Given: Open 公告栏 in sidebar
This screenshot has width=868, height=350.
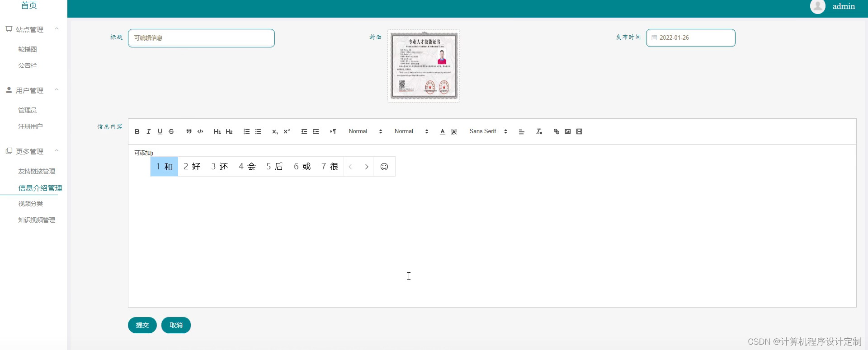Looking at the screenshot, I should (x=28, y=65).
